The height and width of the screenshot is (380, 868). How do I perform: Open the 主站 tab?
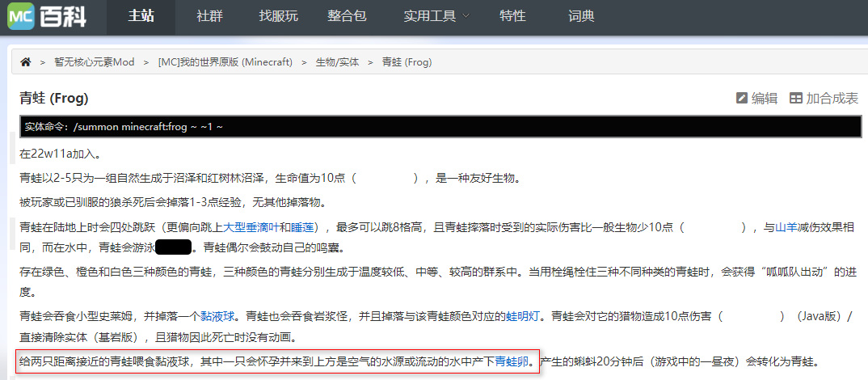click(141, 16)
